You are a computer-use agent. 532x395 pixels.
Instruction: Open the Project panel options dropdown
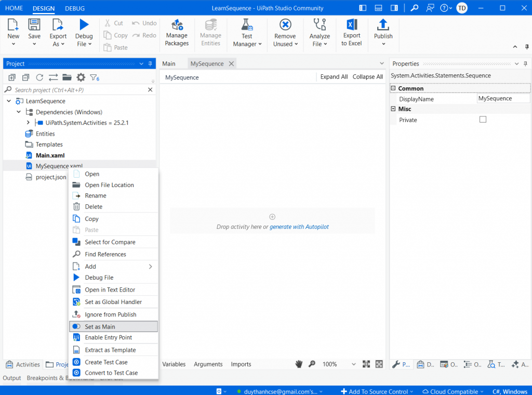pos(141,63)
